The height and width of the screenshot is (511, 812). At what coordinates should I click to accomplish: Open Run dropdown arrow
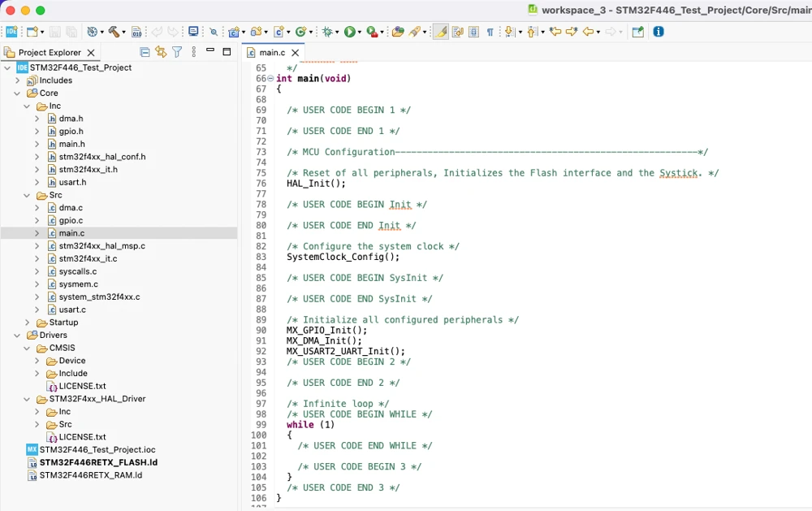(x=359, y=32)
